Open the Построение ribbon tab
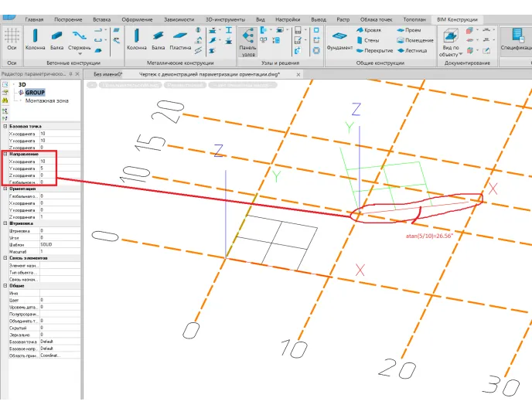532x415 pixels. 68,19
